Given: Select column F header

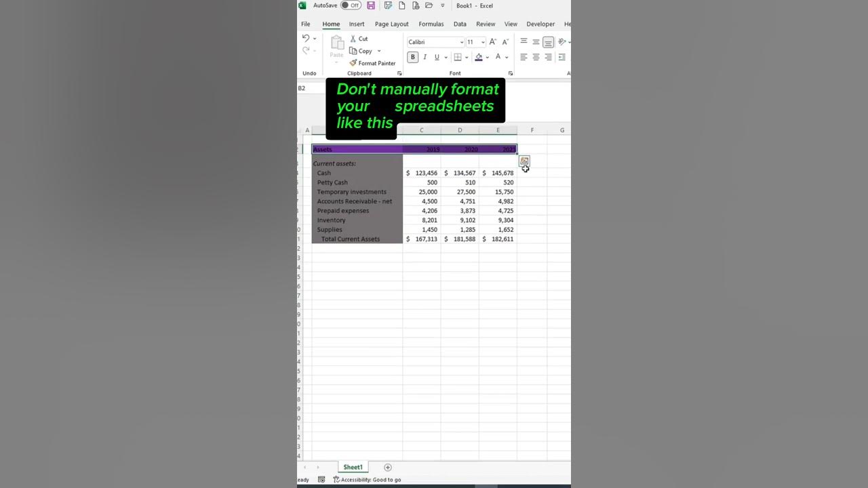Looking at the screenshot, I should click(x=532, y=130).
